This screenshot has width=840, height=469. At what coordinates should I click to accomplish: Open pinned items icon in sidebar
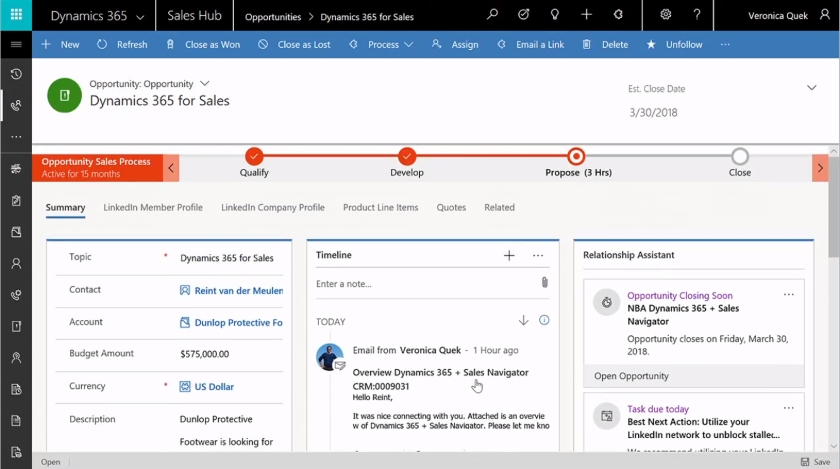click(x=16, y=105)
